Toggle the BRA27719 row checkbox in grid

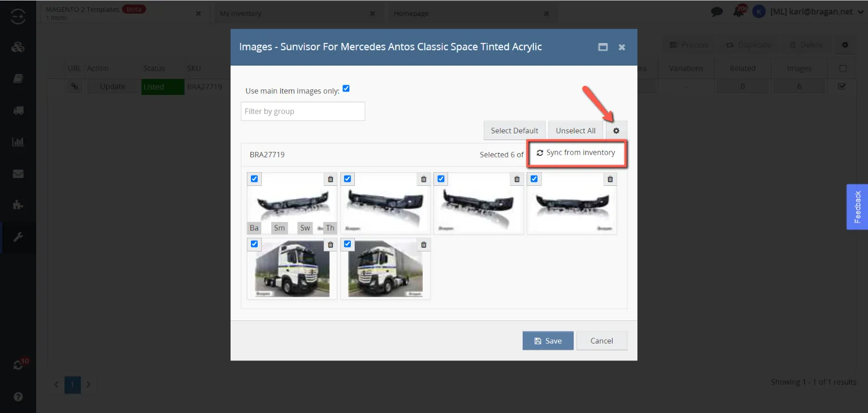[842, 86]
